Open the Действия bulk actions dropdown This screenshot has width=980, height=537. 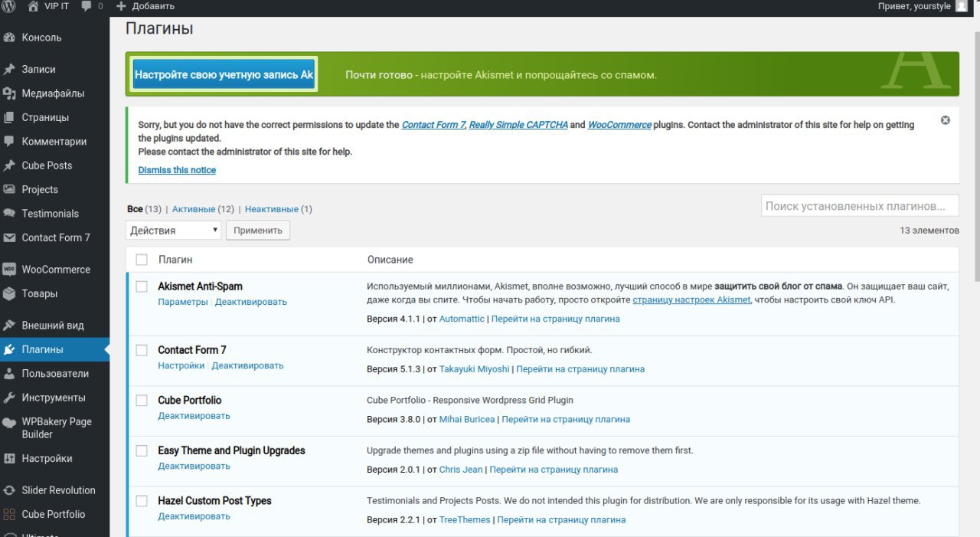pyautogui.click(x=174, y=230)
